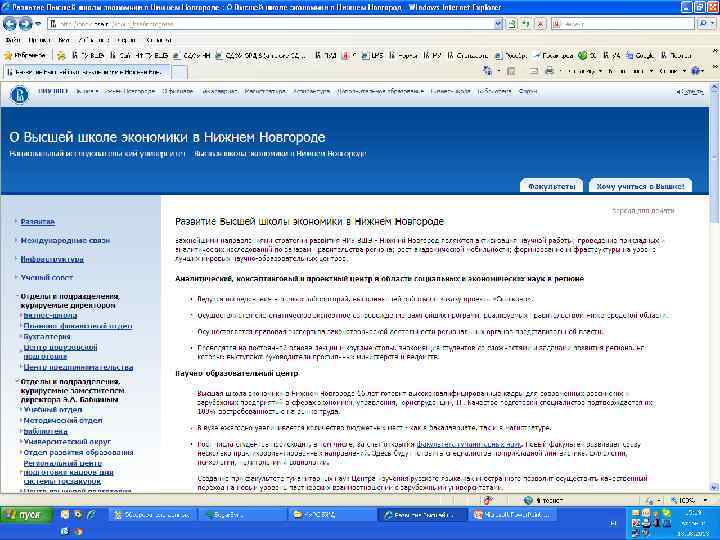
Task: Open the Центр довузовской подготовки link
Action: [60, 352]
